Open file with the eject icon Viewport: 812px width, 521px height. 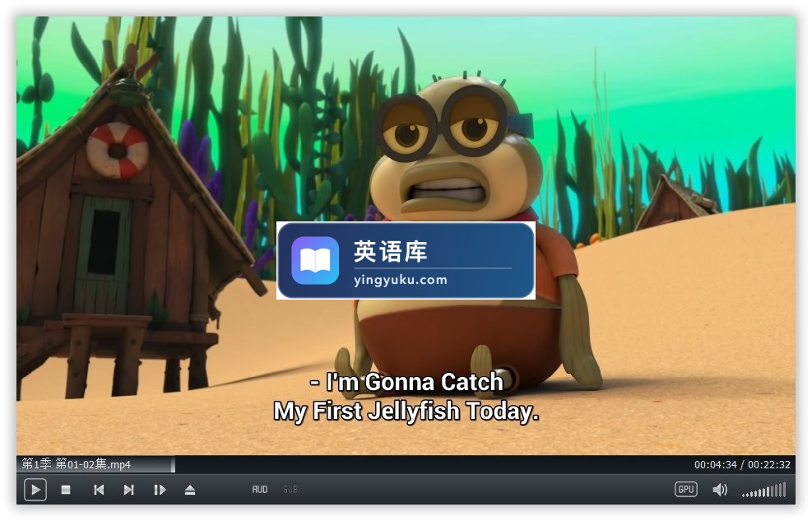[x=190, y=490]
